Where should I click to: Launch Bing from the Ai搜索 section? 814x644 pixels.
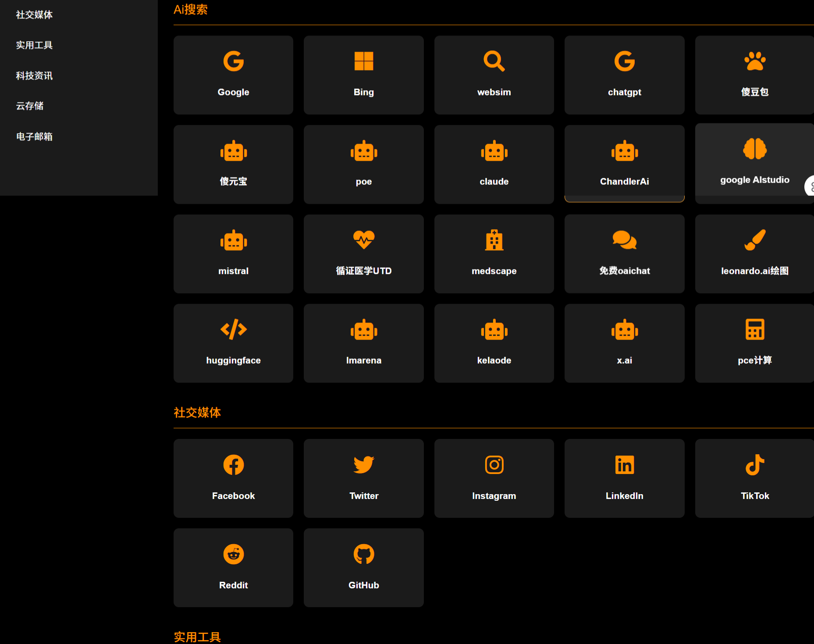(x=363, y=75)
